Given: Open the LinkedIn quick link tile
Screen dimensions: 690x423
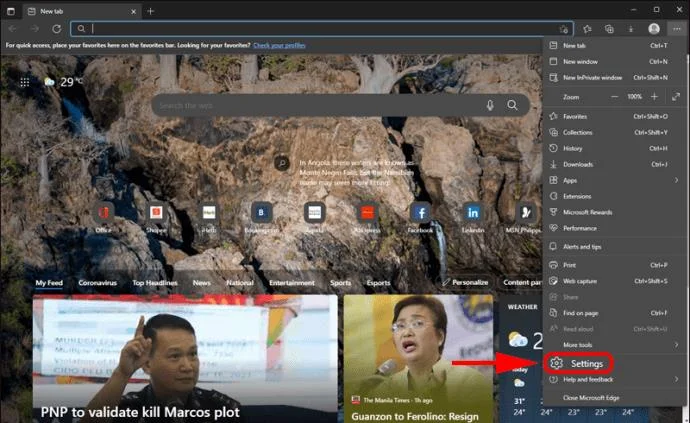Looking at the screenshot, I should click(473, 213).
